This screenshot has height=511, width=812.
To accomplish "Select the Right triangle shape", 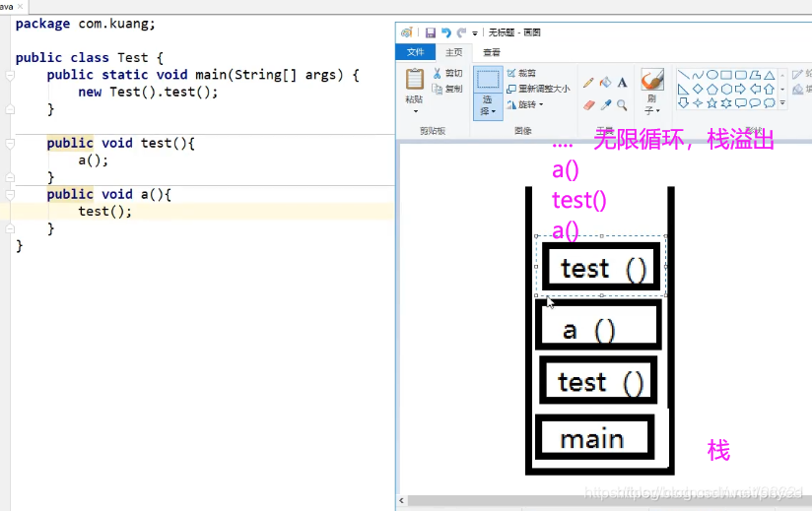I will (684, 89).
